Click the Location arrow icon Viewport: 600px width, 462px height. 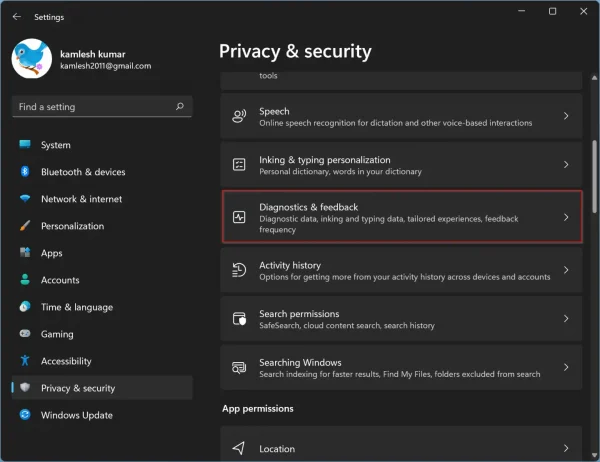(x=239, y=448)
